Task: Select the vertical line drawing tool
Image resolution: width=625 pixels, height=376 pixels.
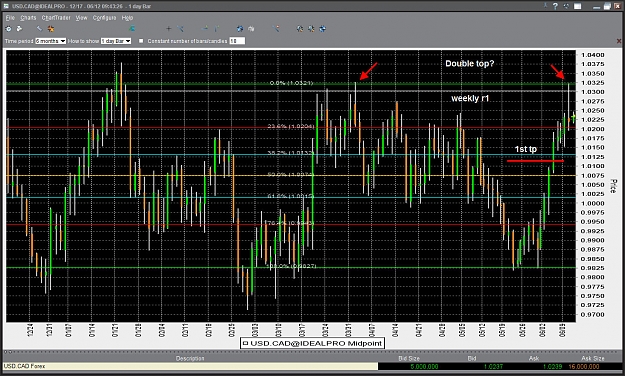Action: [x=216, y=29]
